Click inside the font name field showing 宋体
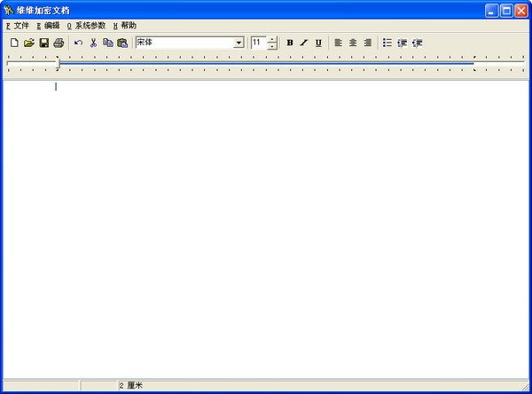This screenshot has width=532, height=394. click(x=185, y=43)
